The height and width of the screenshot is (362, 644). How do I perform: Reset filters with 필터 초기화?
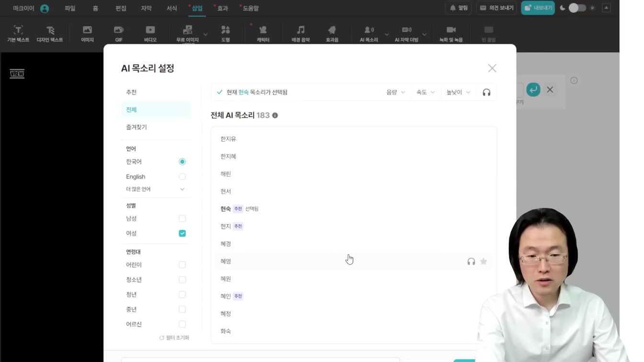[x=174, y=338]
